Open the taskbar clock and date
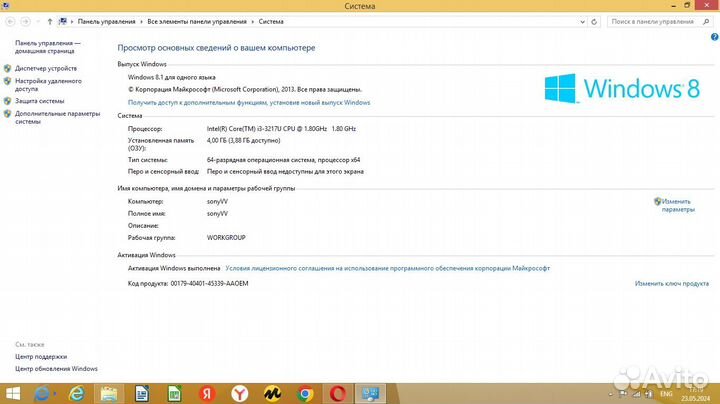The height and width of the screenshot is (404, 720). pos(696,394)
